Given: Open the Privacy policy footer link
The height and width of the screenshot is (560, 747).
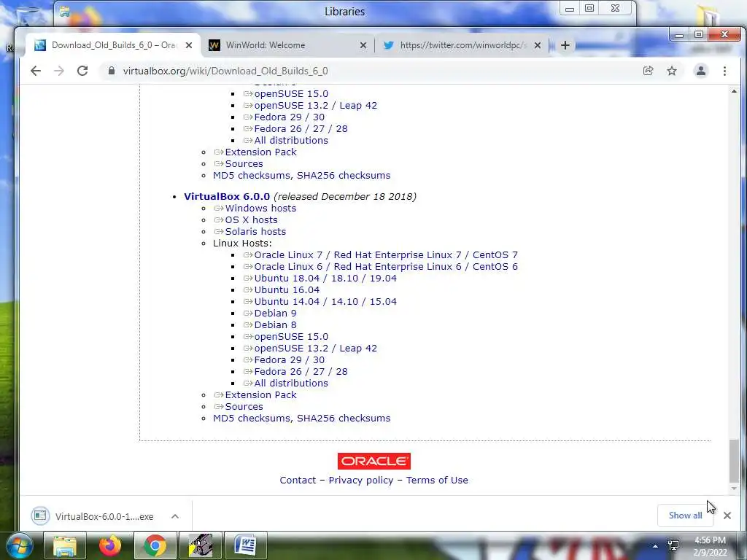Looking at the screenshot, I should pos(361,480).
